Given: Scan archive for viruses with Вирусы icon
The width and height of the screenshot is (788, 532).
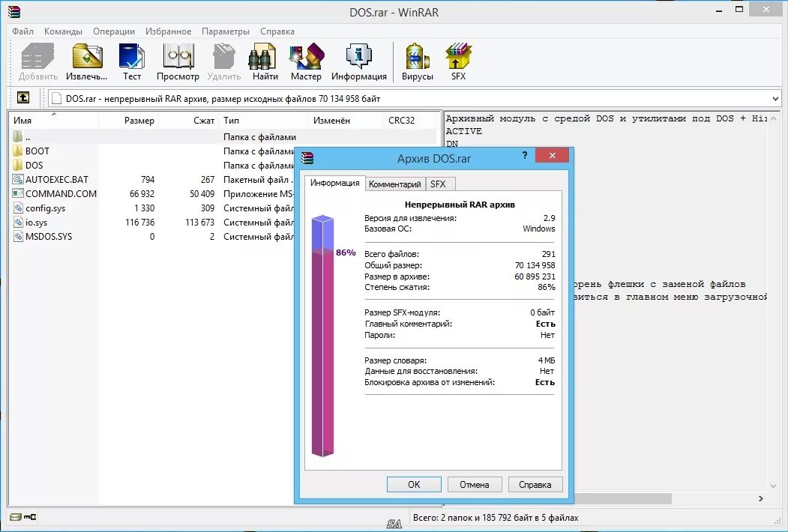Looking at the screenshot, I should pos(417,60).
